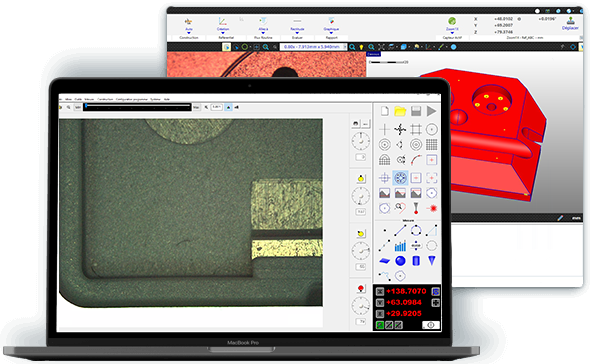Viewport: 590px width, 364px height.
Task: Measure a cone feature
Action: (432, 260)
